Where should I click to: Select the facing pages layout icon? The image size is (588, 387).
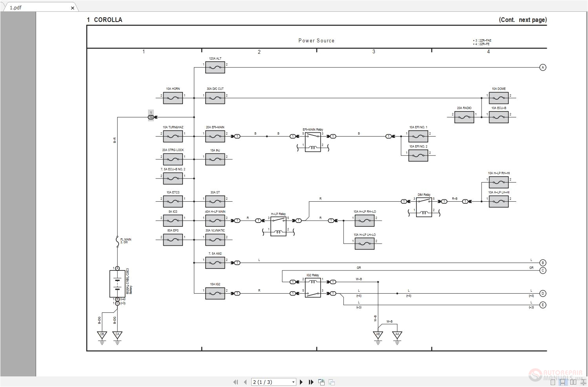click(x=573, y=382)
